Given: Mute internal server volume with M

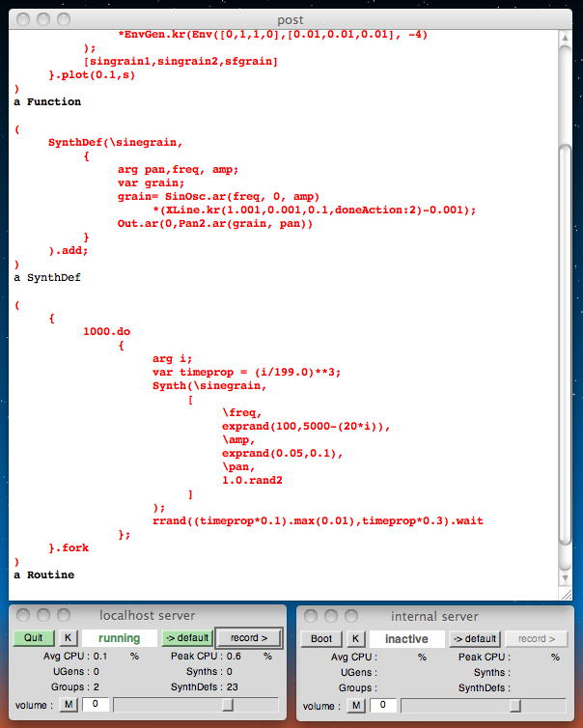Looking at the screenshot, I should (356, 706).
